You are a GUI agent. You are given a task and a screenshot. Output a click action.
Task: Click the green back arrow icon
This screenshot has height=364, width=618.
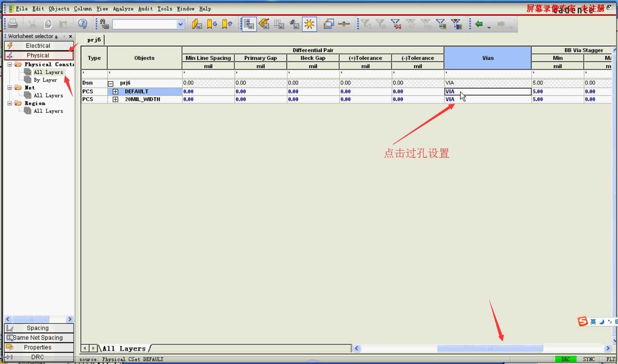[479, 24]
